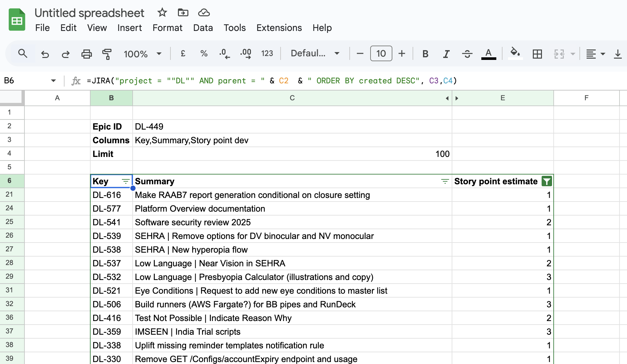The image size is (627, 364).
Task: Activate the paint format tool
Action: point(107,54)
